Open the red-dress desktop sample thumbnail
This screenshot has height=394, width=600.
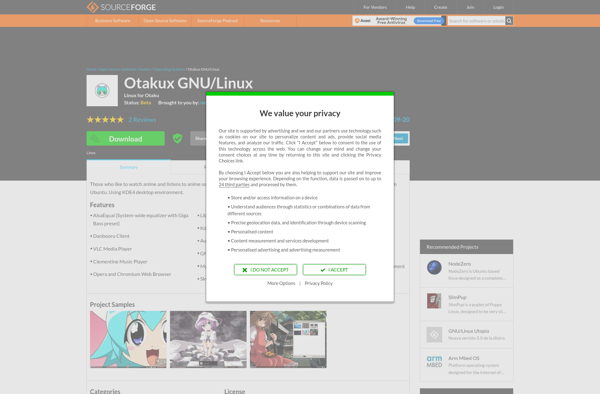click(288, 339)
